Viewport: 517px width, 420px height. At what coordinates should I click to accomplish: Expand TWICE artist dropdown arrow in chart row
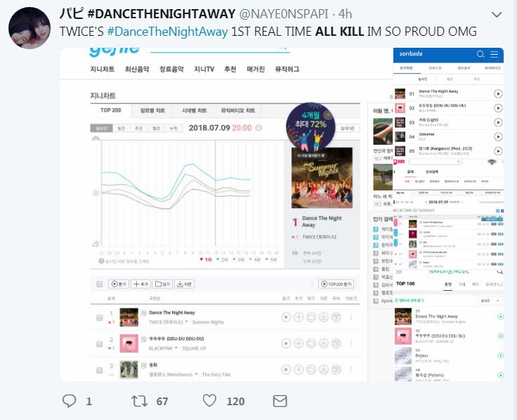(187, 322)
